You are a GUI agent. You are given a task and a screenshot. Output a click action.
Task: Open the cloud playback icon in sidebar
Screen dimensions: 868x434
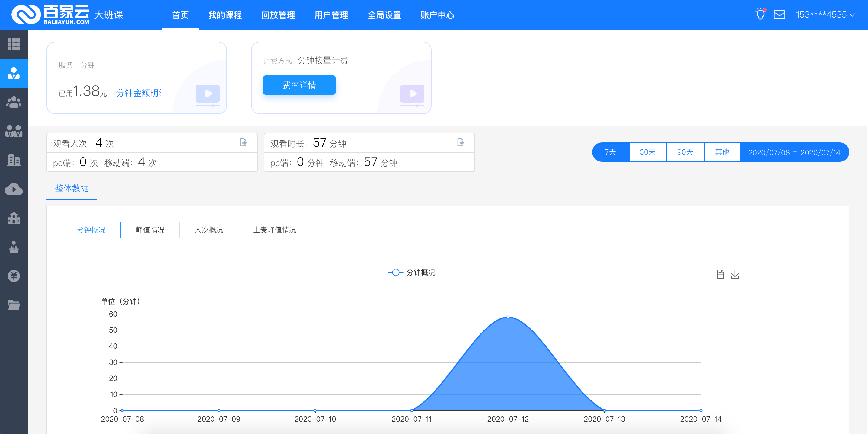tap(14, 189)
